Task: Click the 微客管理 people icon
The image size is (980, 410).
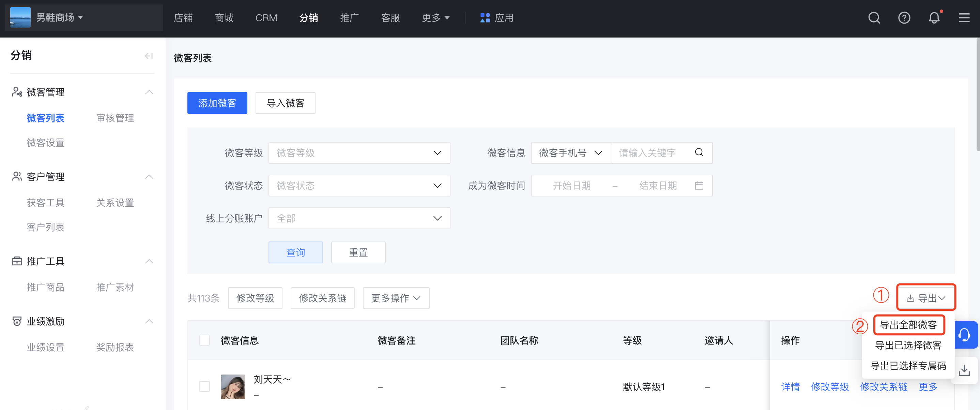Action: click(x=17, y=92)
